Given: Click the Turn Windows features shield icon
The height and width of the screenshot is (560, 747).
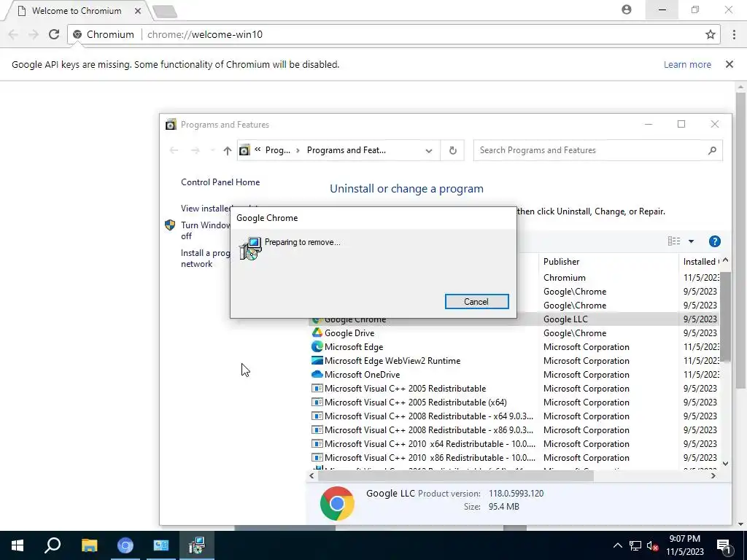Looking at the screenshot, I should tap(169, 225).
